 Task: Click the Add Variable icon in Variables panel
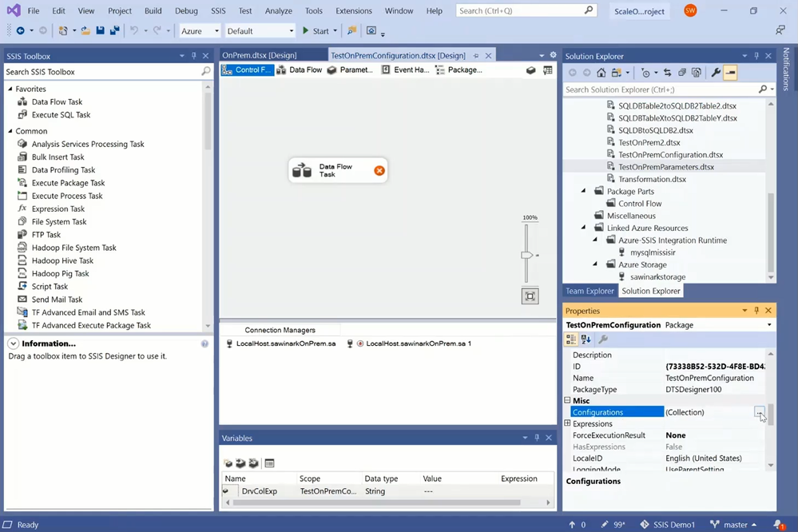(x=228, y=463)
